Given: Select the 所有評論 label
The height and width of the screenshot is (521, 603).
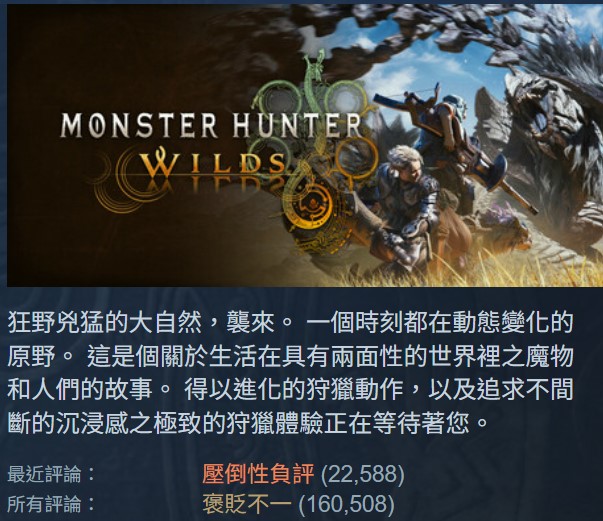Looking at the screenshot, I should tap(51, 504).
